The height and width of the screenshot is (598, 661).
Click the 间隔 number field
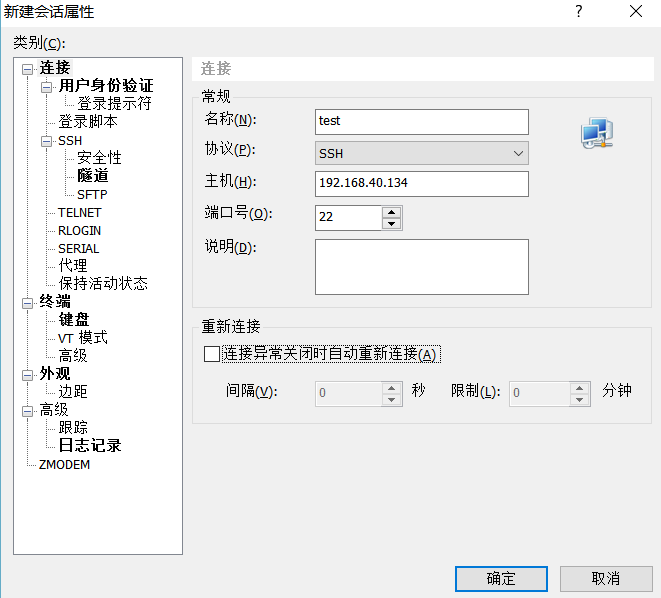pyautogui.click(x=349, y=394)
